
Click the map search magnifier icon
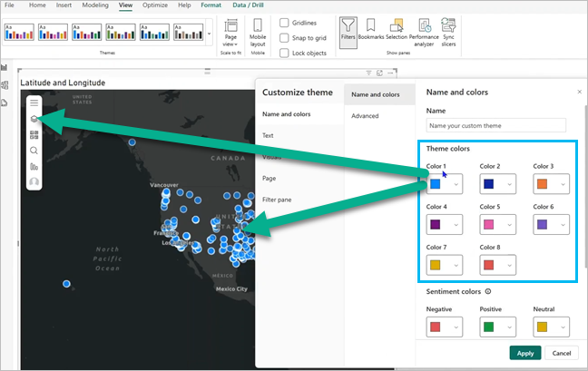click(x=34, y=151)
